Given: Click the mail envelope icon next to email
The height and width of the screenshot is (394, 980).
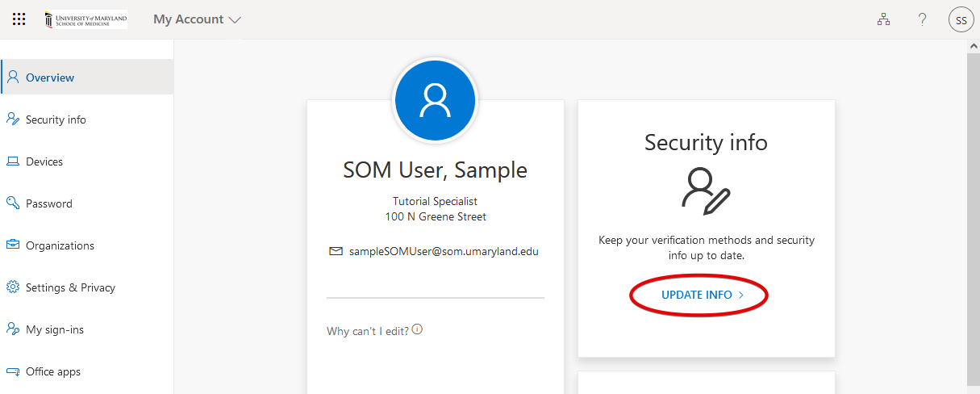Looking at the screenshot, I should click(336, 251).
